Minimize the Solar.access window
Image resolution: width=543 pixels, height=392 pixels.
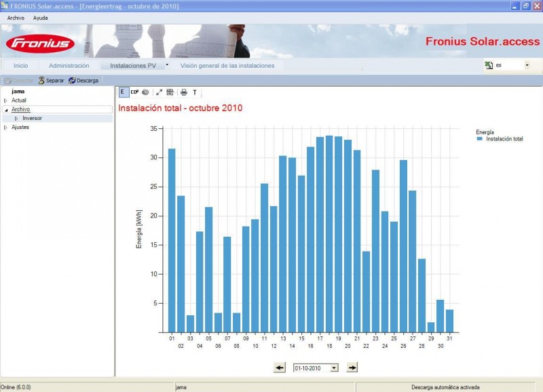point(515,6)
